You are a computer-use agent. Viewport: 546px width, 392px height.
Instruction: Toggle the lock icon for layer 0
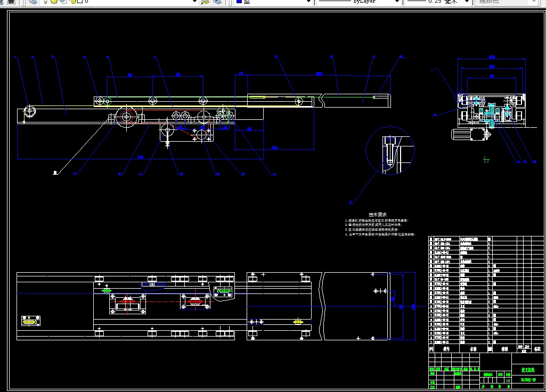(x=73, y=2)
